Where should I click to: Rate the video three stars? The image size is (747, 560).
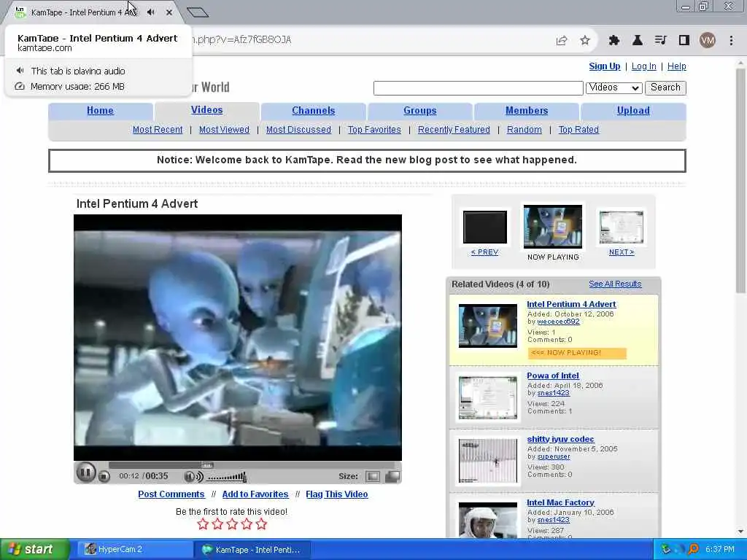(232, 524)
